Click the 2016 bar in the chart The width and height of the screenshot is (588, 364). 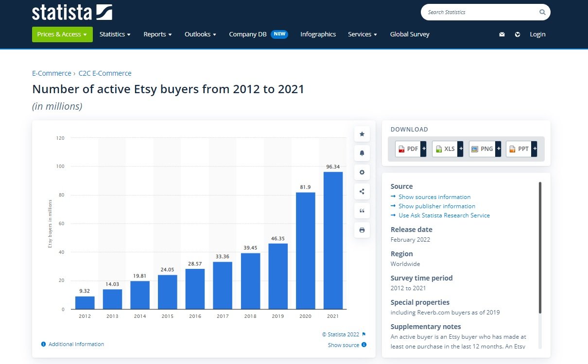(x=195, y=289)
